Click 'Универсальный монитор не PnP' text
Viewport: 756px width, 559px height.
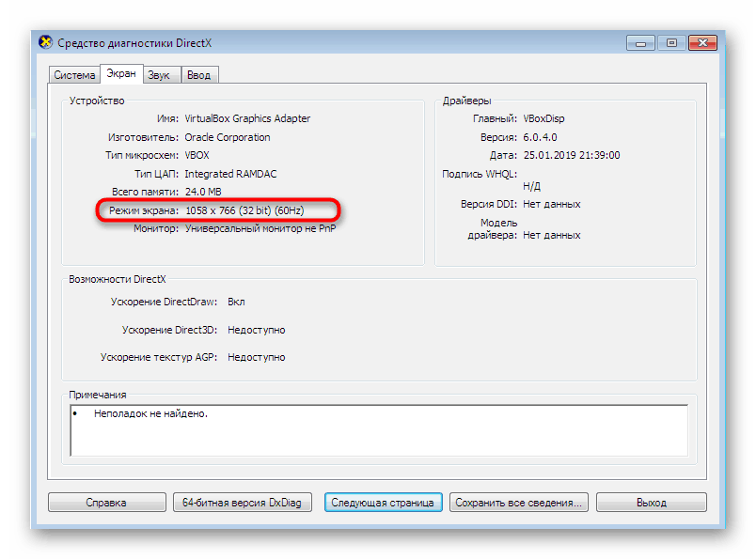coord(260,228)
